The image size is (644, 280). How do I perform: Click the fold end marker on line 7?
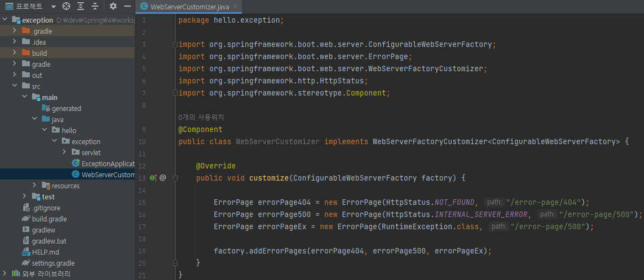tap(175, 93)
